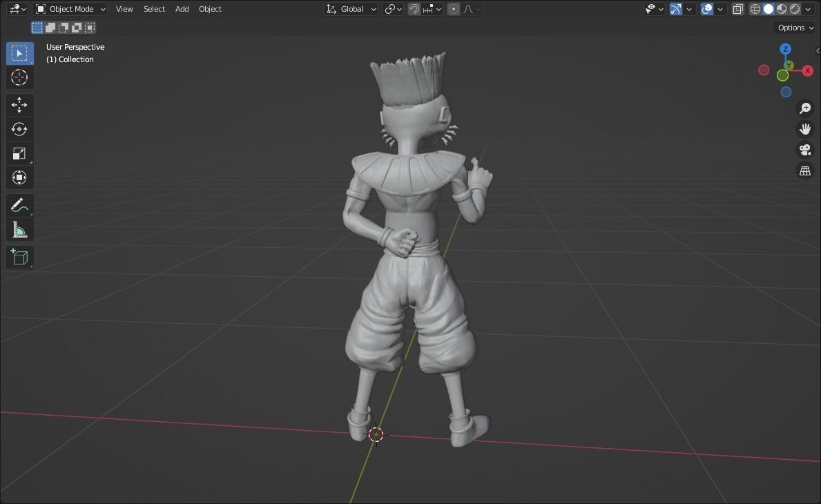Pick the Annotate pencil tool
Image resolution: width=821 pixels, height=504 pixels.
[x=19, y=205]
